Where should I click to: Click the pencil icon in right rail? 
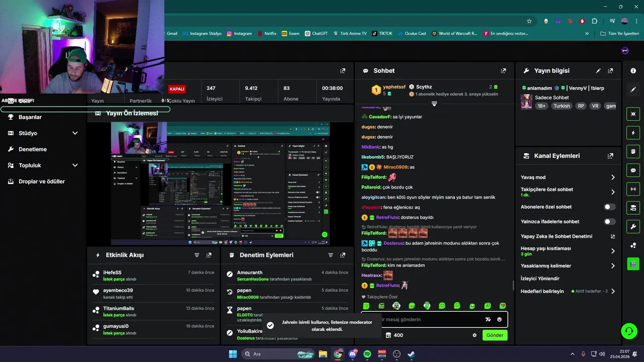pos(633,89)
